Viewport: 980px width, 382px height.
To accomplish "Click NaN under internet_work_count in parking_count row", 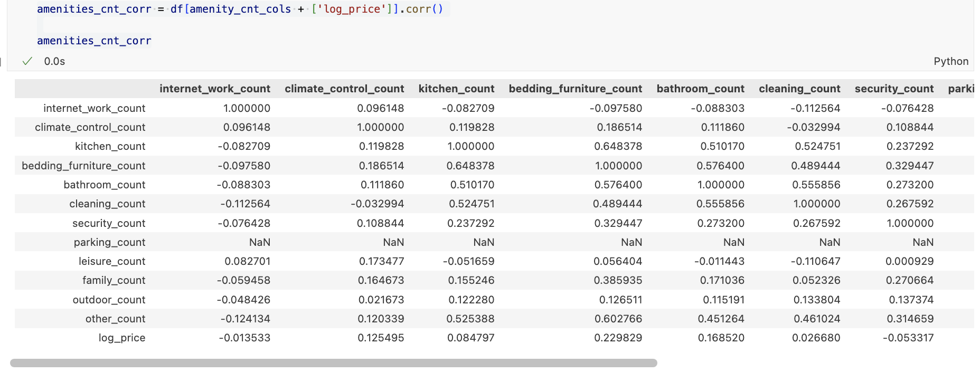I will tap(259, 242).
